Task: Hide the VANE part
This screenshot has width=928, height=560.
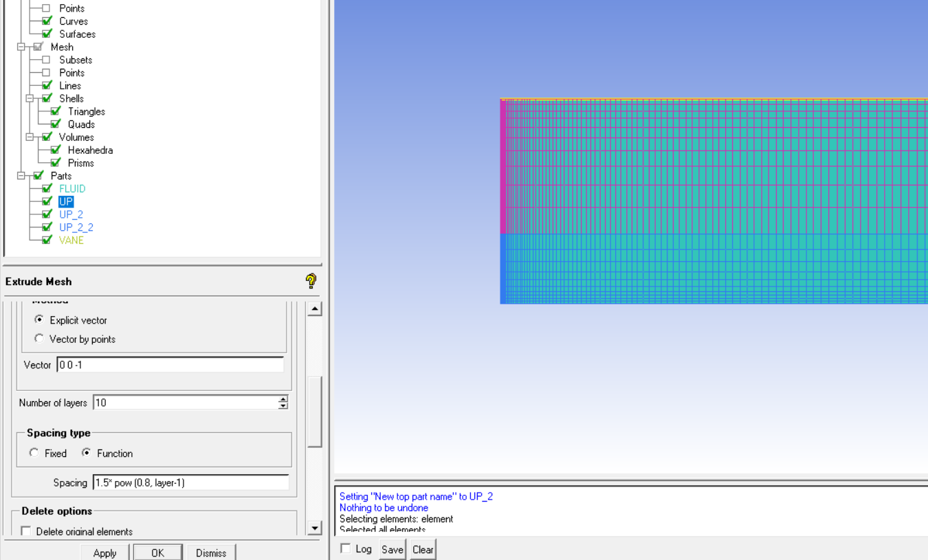Action: (x=46, y=240)
